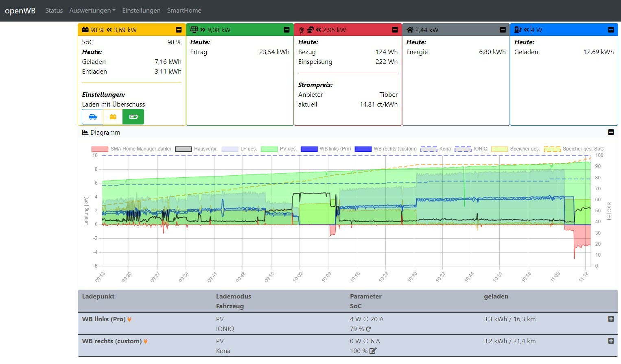Toggle WB links (Pro) legend series

pos(326,149)
